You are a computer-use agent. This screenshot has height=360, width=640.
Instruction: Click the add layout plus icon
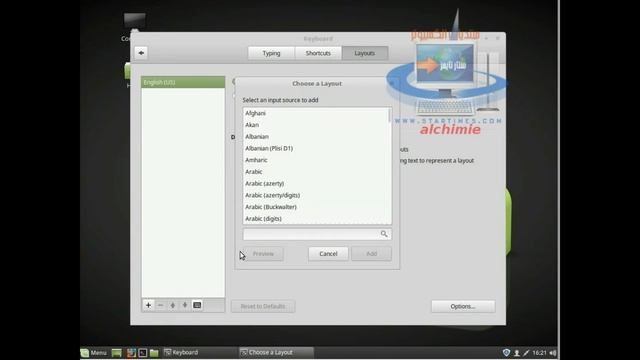click(149, 305)
